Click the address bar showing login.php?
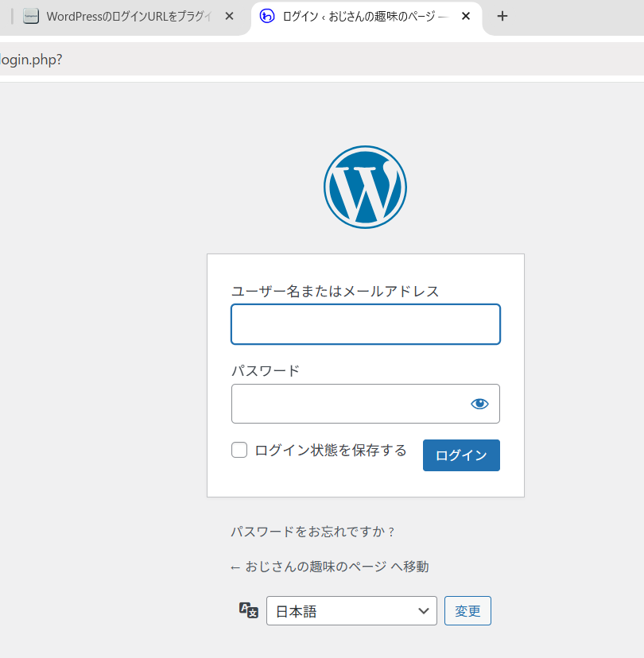Viewport: 644px width, 658px height. point(322,60)
